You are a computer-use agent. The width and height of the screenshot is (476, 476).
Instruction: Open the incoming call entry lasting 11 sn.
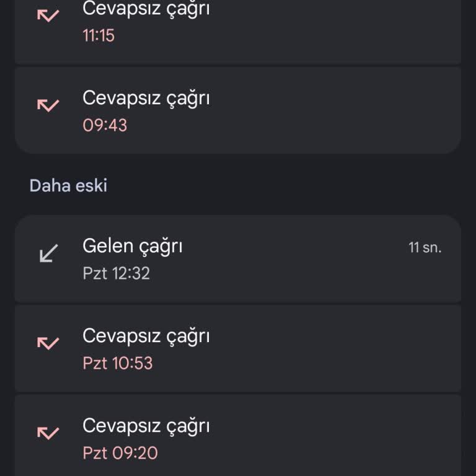pyautogui.click(x=279, y=259)
